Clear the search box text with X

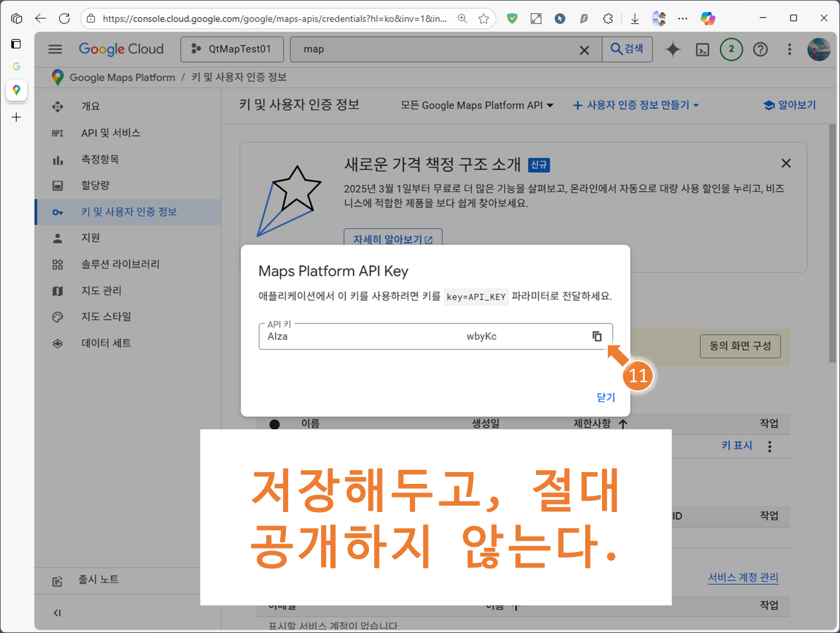coord(585,50)
